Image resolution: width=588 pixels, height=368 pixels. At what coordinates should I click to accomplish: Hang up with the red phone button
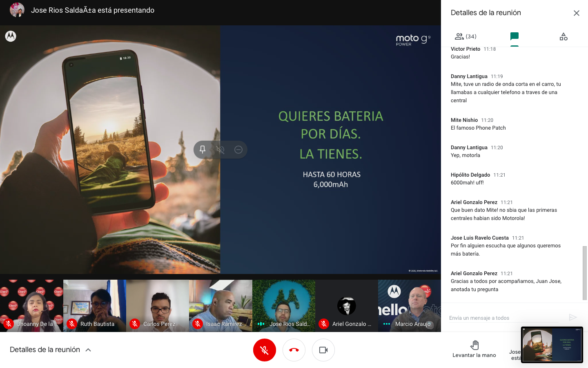[x=294, y=350]
